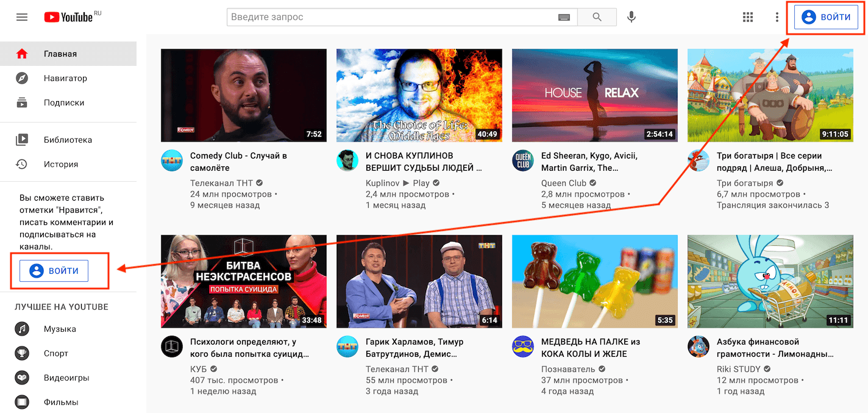The height and width of the screenshot is (413, 868).
Task: Select Музыка under Лучшее на YouTube
Action: tap(68, 329)
